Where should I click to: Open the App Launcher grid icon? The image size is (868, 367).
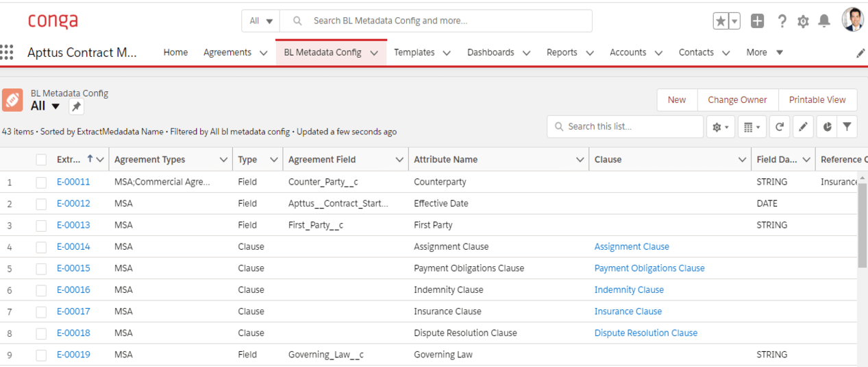8,52
